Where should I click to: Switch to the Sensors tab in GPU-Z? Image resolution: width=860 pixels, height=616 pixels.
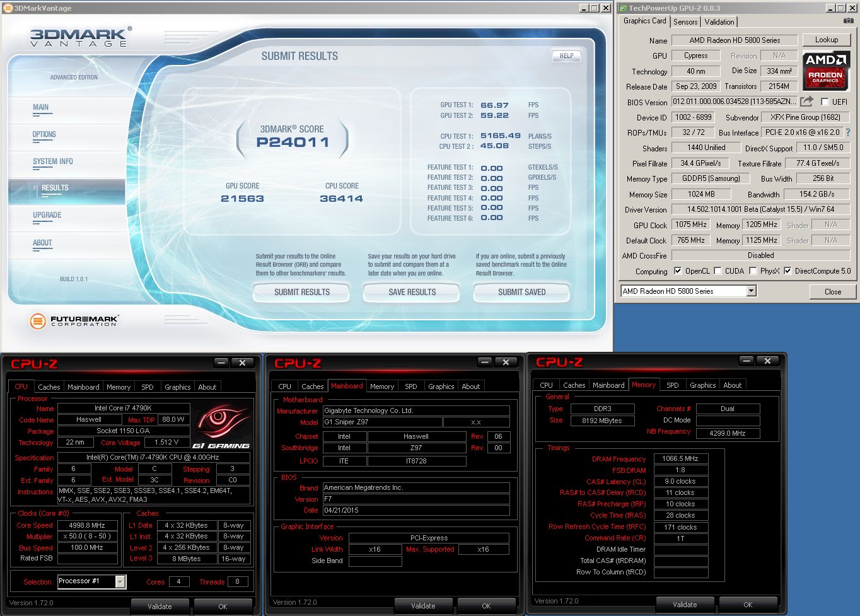(685, 22)
